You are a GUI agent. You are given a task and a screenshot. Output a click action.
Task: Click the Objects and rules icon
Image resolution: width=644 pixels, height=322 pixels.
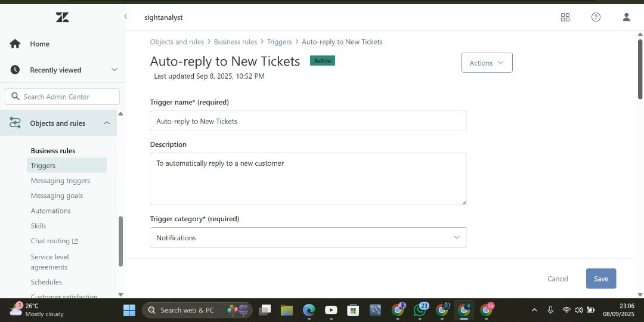pyautogui.click(x=15, y=123)
